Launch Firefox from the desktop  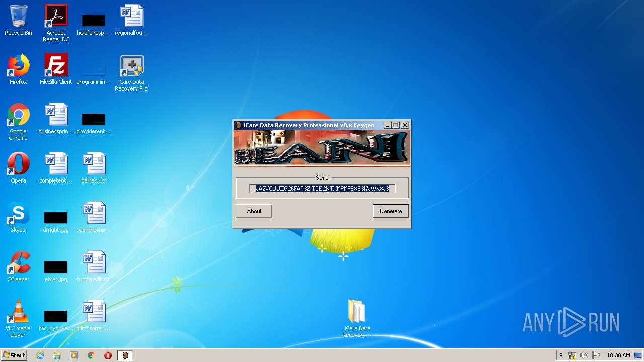pos(18,70)
